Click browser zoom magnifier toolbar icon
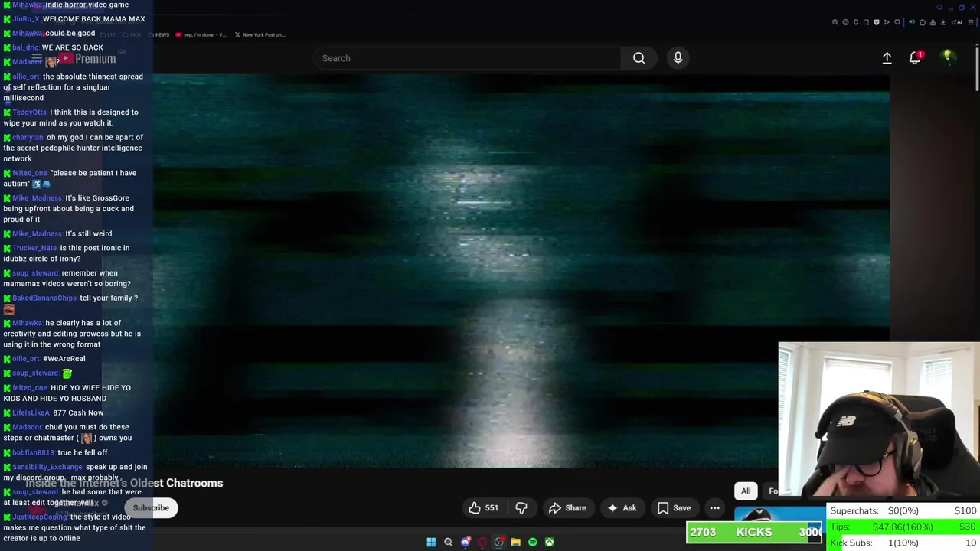 pyautogui.click(x=835, y=22)
